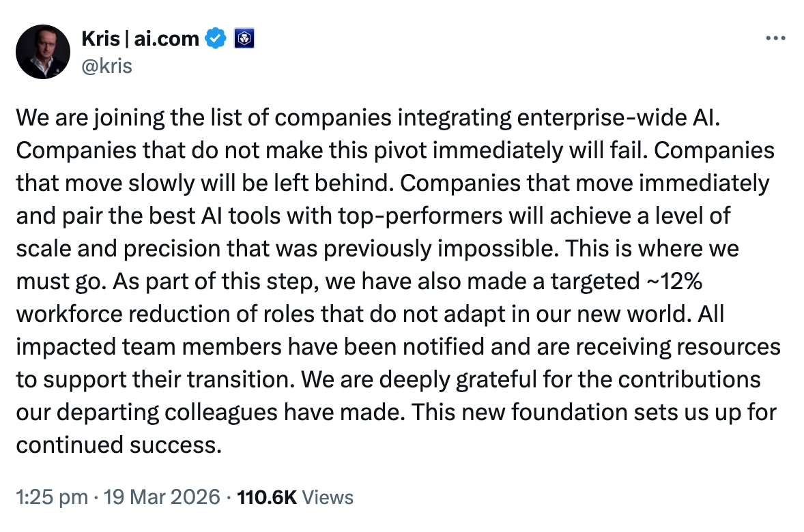This screenshot has width=804, height=532.
Task: Click the blue verified checkmark badge
Action: [x=216, y=39]
